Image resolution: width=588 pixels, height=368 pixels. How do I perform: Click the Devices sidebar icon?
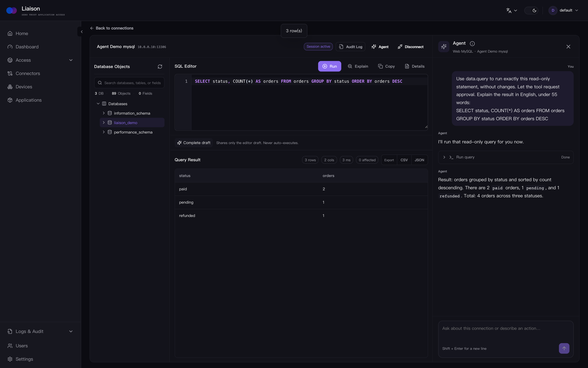tap(10, 87)
